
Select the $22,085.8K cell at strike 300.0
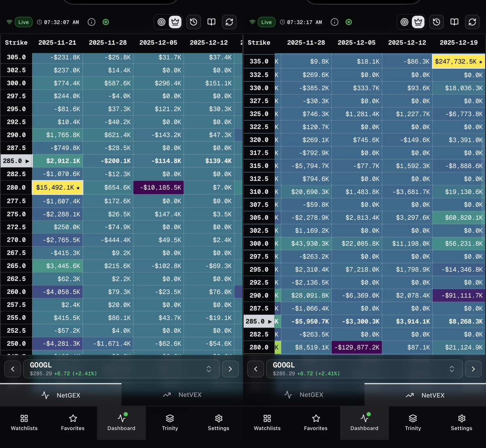tap(357, 244)
